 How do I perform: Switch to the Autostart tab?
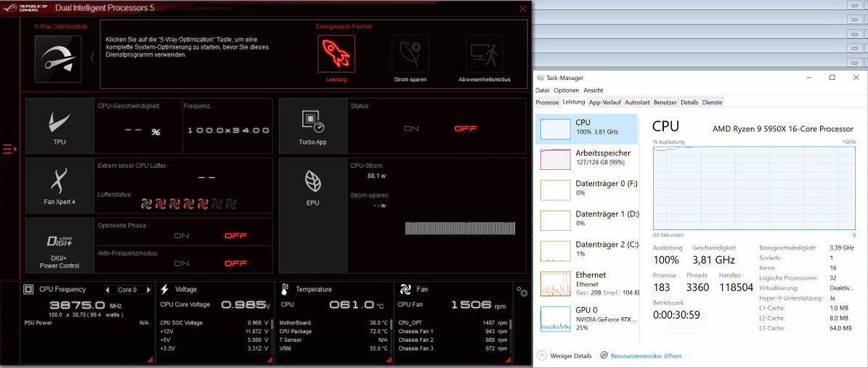(x=637, y=102)
